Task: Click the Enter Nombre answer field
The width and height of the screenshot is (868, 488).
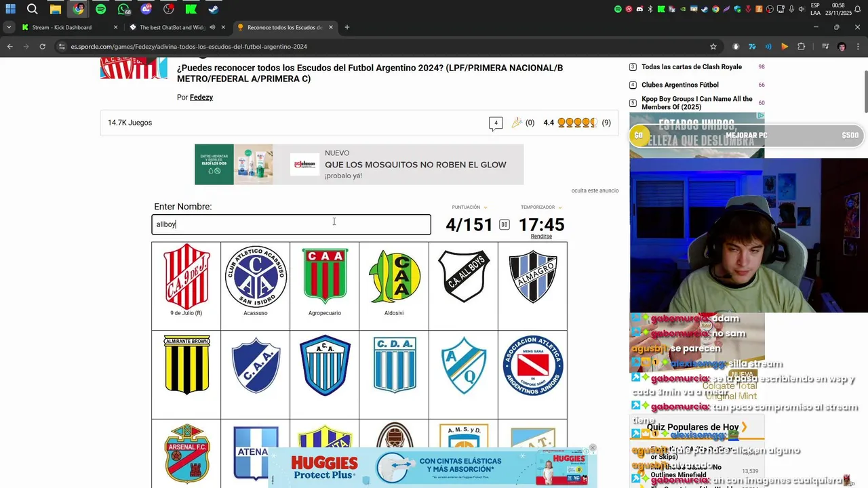Action: pos(291,224)
